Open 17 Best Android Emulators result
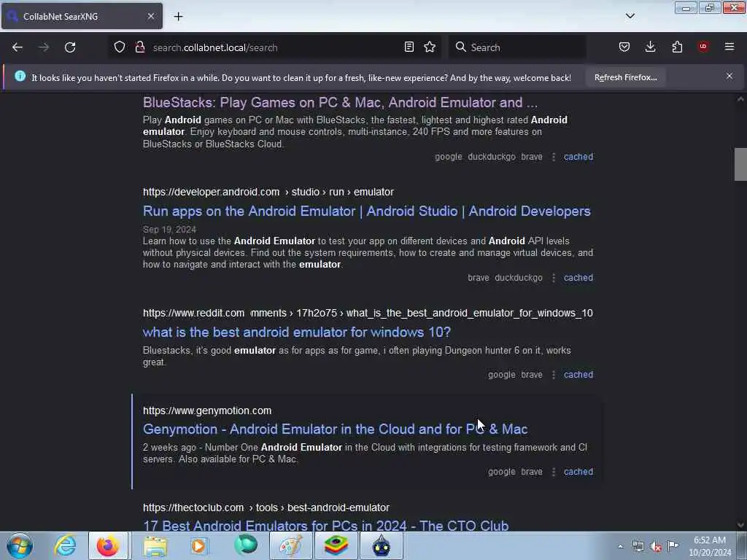 click(x=326, y=525)
